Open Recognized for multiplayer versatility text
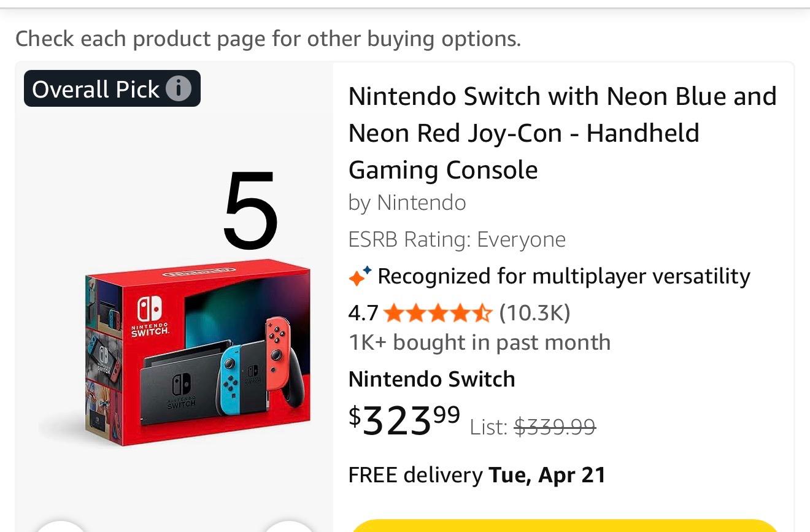The image size is (810, 532). pyautogui.click(x=563, y=277)
